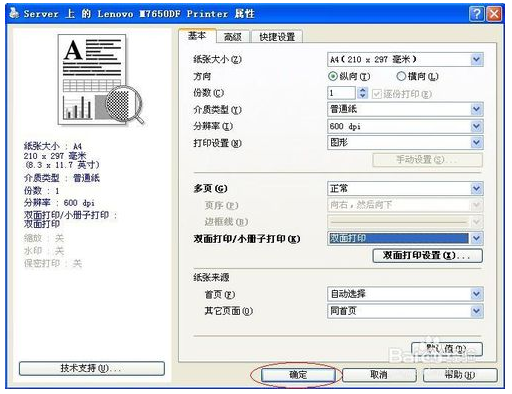Switch to the 基本 tab
The width and height of the screenshot is (512, 394).
197,36
